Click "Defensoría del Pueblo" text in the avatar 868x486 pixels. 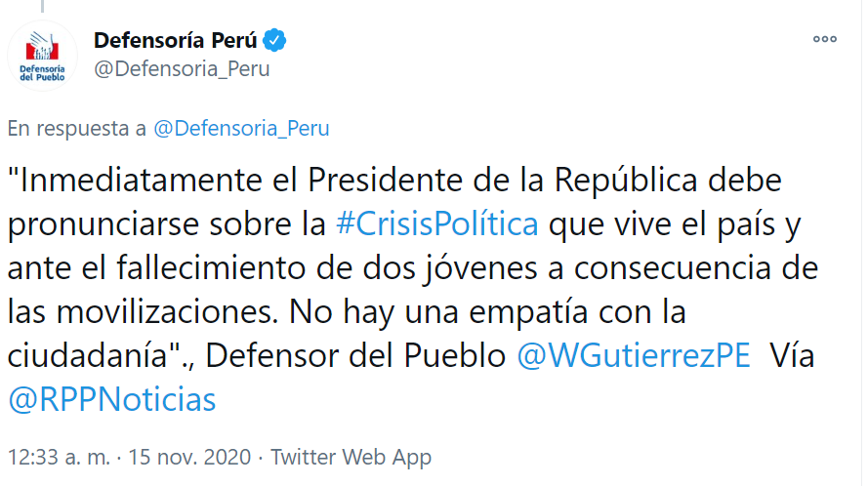(x=42, y=73)
